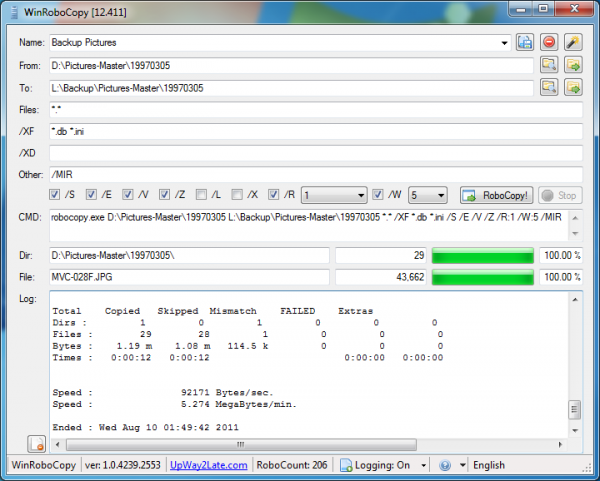Viewport: 600px width, 481px height.
Task: Click the red delete job icon
Action: coord(549,42)
